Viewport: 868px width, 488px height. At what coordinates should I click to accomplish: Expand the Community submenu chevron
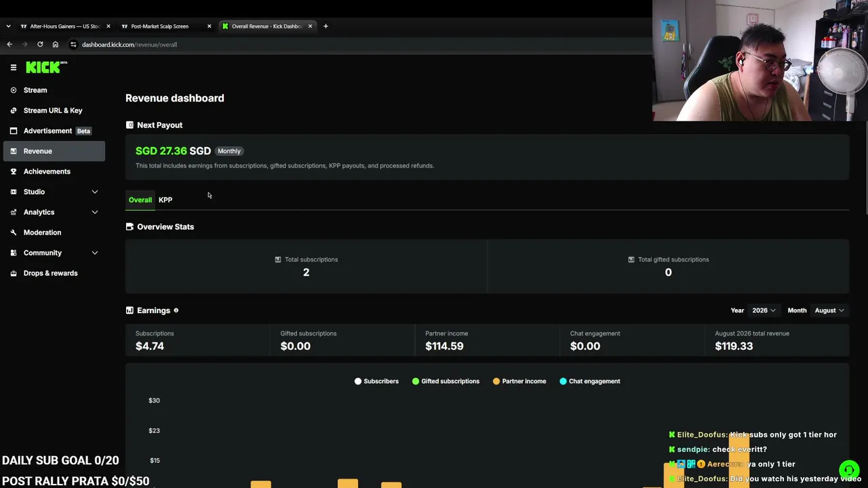click(x=95, y=253)
